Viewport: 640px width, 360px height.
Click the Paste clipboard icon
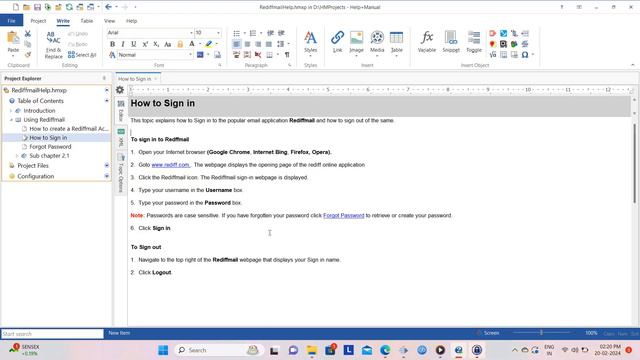click(x=13, y=38)
